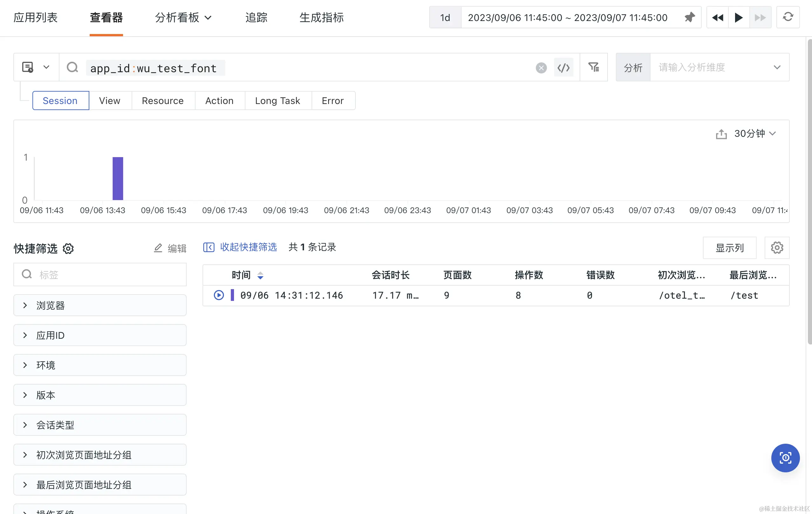
Task: Click the fast-forward time icon
Action: pyautogui.click(x=760, y=17)
